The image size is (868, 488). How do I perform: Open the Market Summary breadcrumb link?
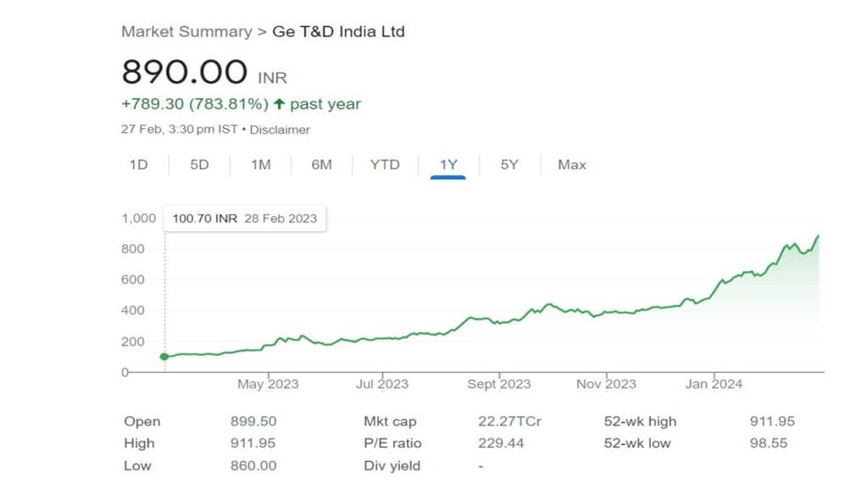point(186,32)
